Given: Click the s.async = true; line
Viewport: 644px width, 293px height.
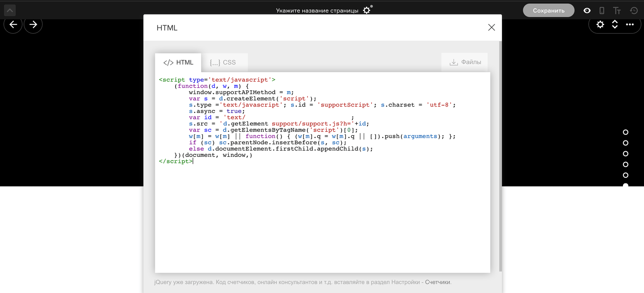Looking at the screenshot, I should point(217,111).
